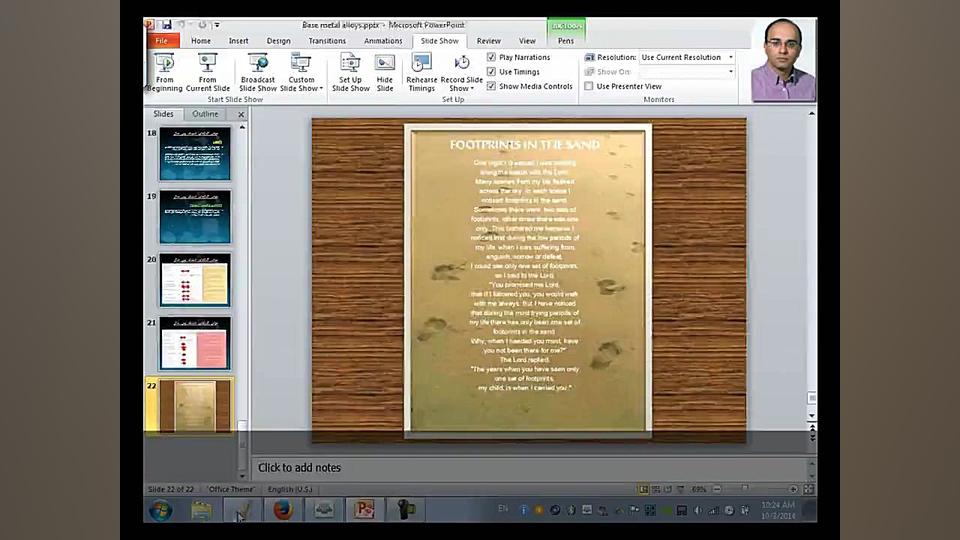Select slide 21 thumbnail
Screen dimensions: 960x540
point(195,343)
